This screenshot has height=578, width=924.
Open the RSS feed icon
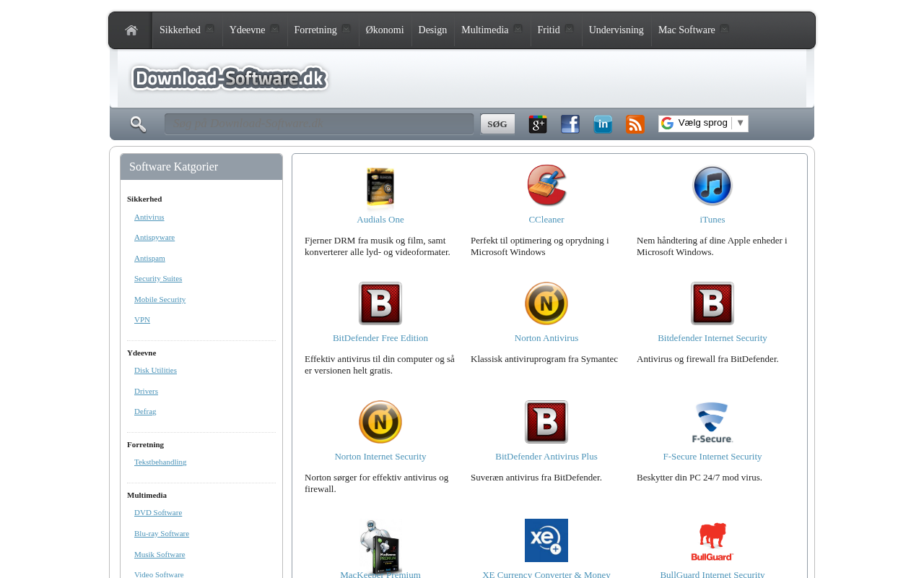[635, 124]
